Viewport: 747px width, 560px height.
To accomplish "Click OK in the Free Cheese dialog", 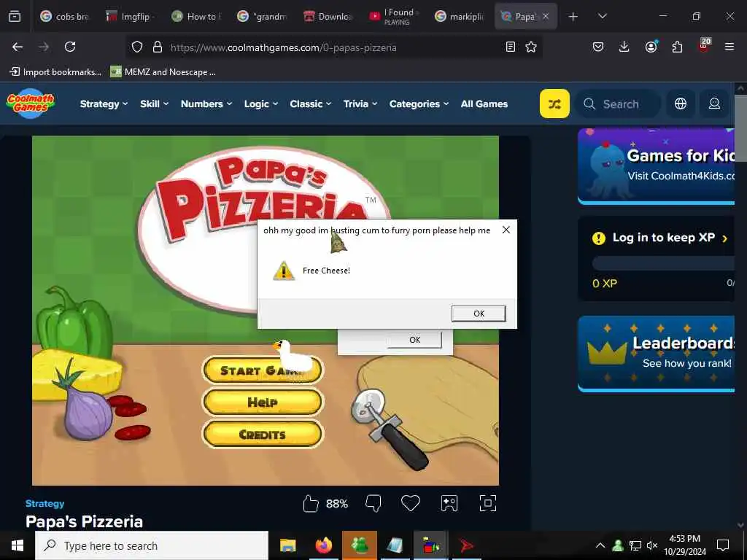I will (479, 314).
